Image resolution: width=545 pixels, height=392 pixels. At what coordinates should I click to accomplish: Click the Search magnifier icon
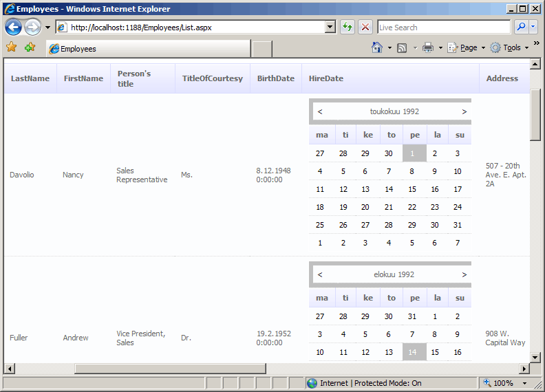(x=521, y=27)
